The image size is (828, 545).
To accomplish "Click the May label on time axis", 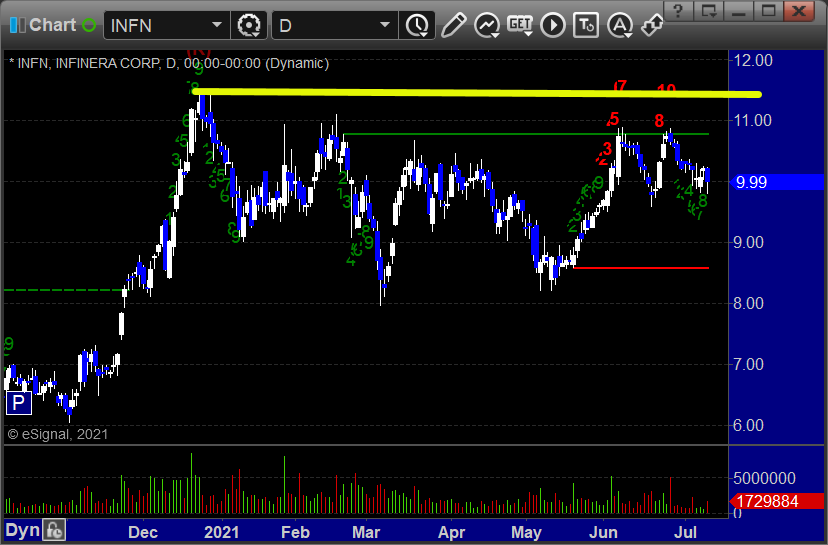I will click(526, 532).
